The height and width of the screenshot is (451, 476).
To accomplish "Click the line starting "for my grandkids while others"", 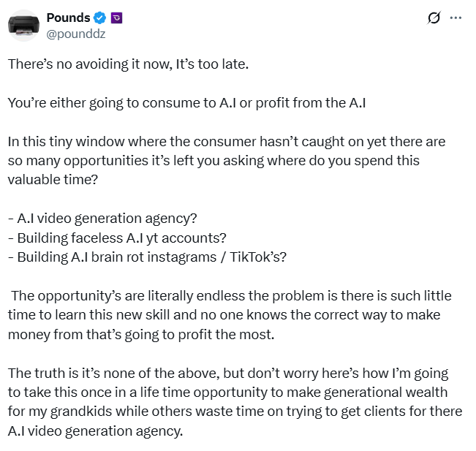I will [x=234, y=412].
